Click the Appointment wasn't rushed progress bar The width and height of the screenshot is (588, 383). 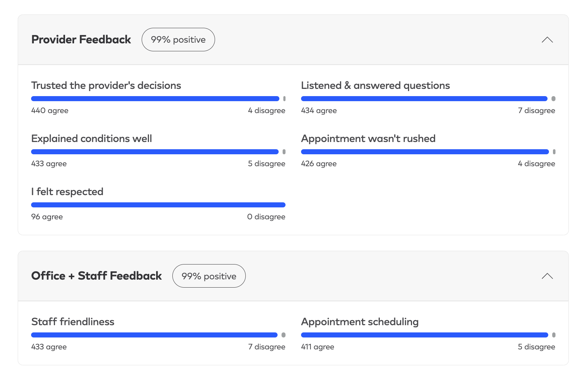point(425,152)
